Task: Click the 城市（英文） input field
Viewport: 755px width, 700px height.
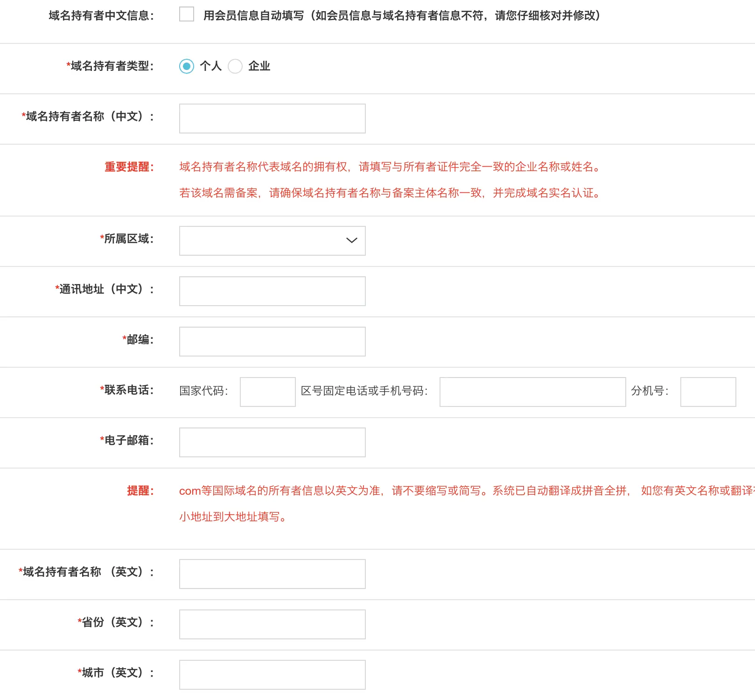Action: point(272,674)
